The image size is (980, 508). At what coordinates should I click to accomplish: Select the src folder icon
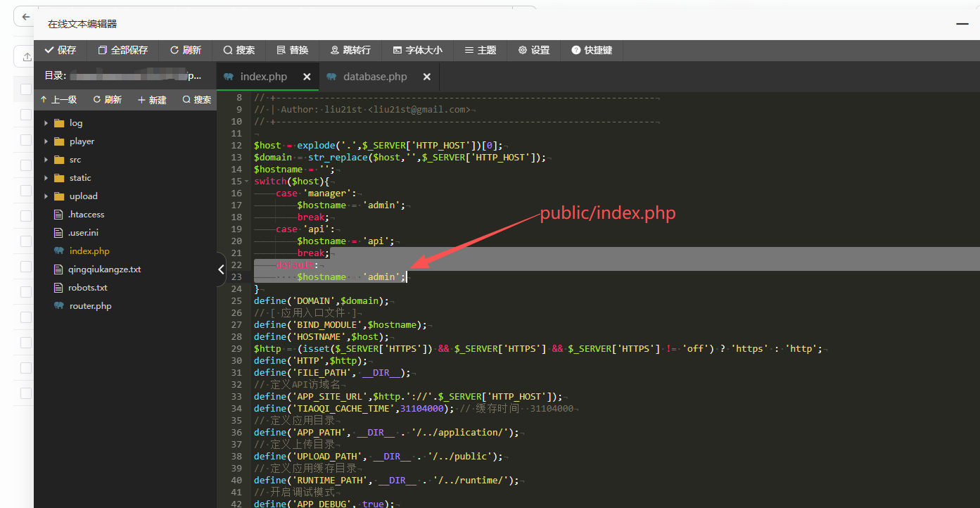tap(59, 160)
